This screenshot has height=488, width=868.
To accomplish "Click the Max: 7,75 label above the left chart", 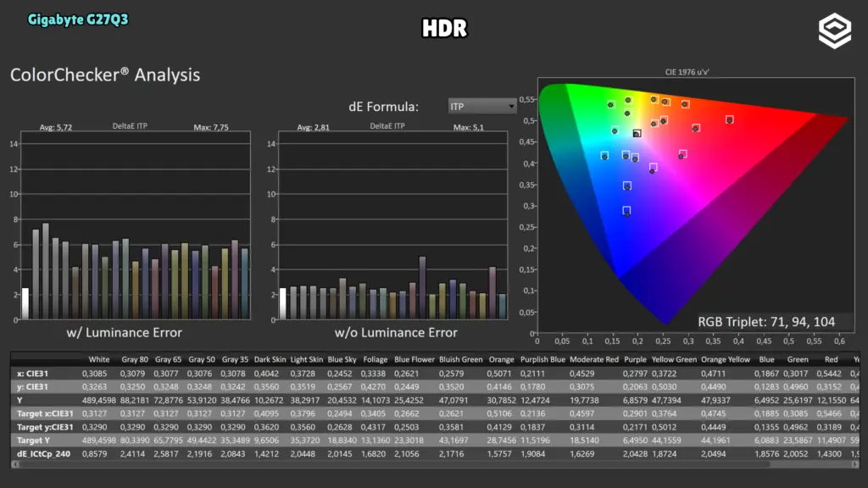I will [x=211, y=127].
